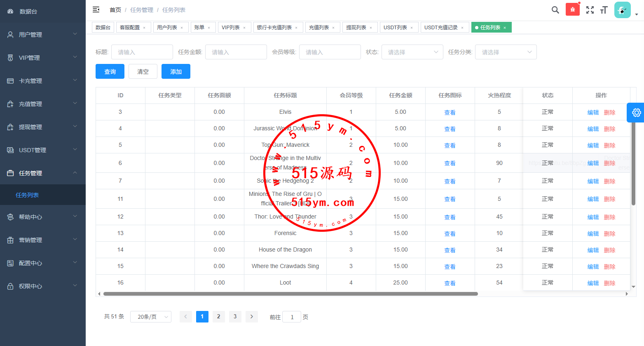Change page size via 20条/页 dropdown
This screenshot has height=346, width=644.
151,317
